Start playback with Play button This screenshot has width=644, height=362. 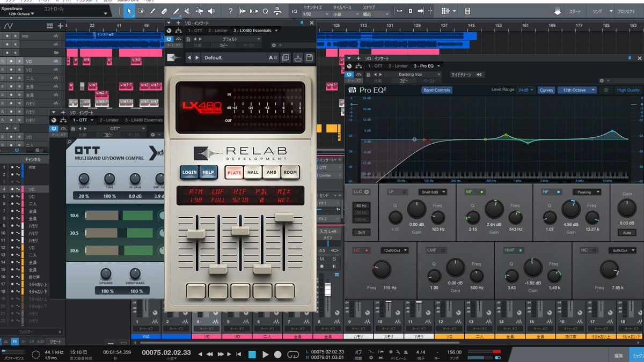(x=265, y=354)
